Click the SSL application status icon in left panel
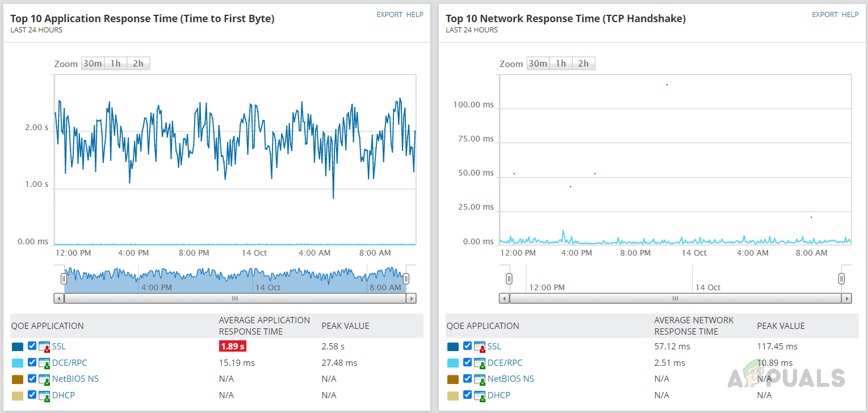868x413 pixels. click(x=44, y=347)
